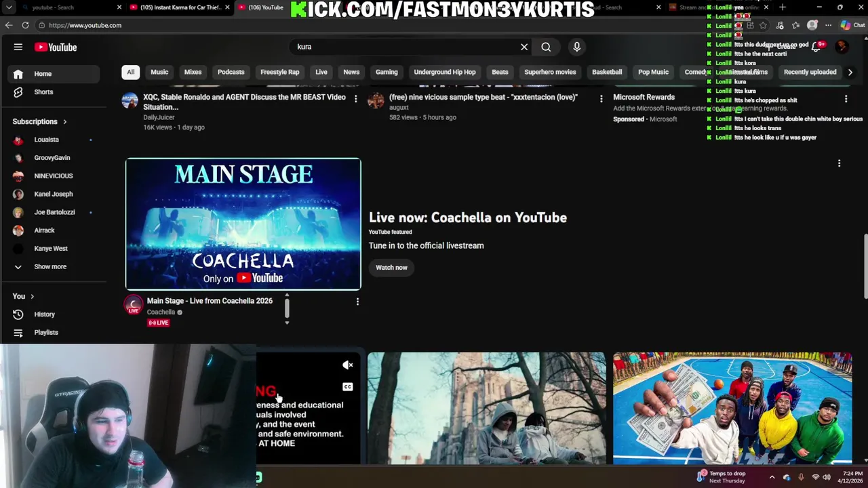Select the Mixes filter chip
This screenshot has height=488, width=868.
click(x=193, y=72)
